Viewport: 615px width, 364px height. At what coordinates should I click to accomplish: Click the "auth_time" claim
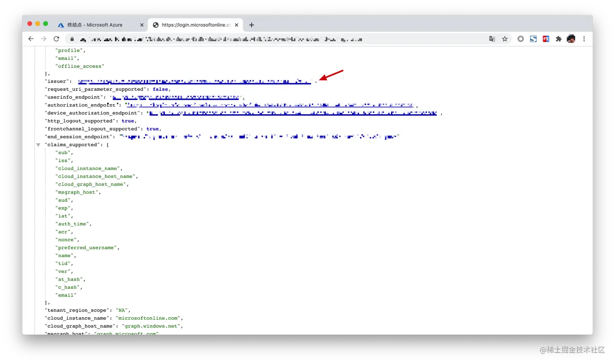click(x=72, y=224)
